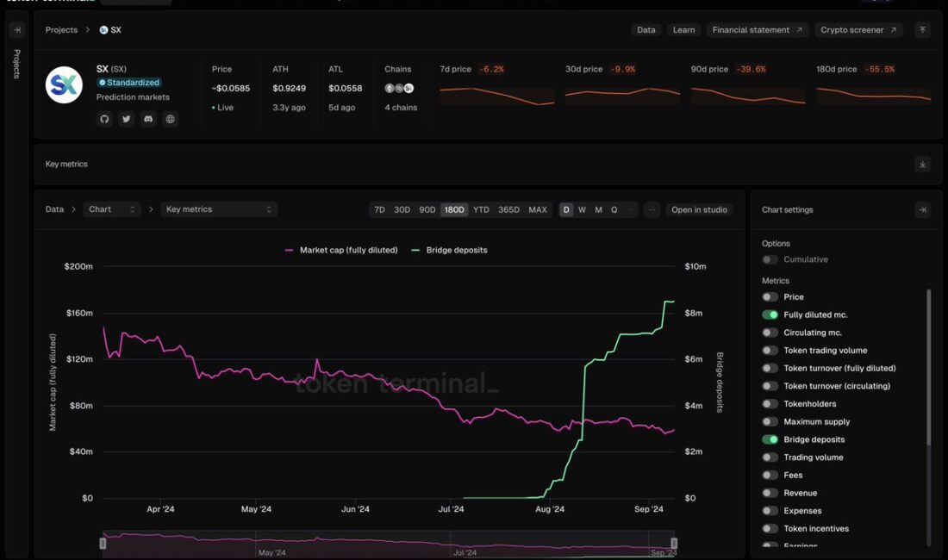
Task: Open the SX GitHub link icon
Action: coord(104,119)
